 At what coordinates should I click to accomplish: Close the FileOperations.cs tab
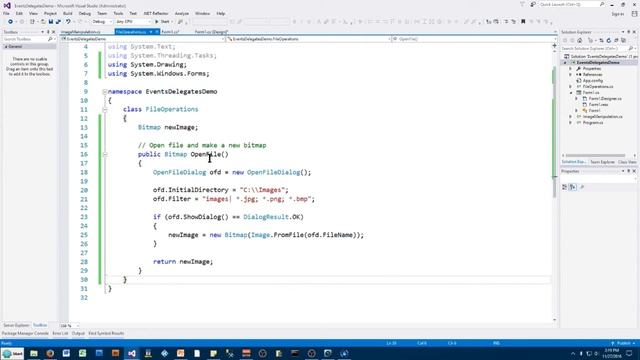[x=156, y=32]
